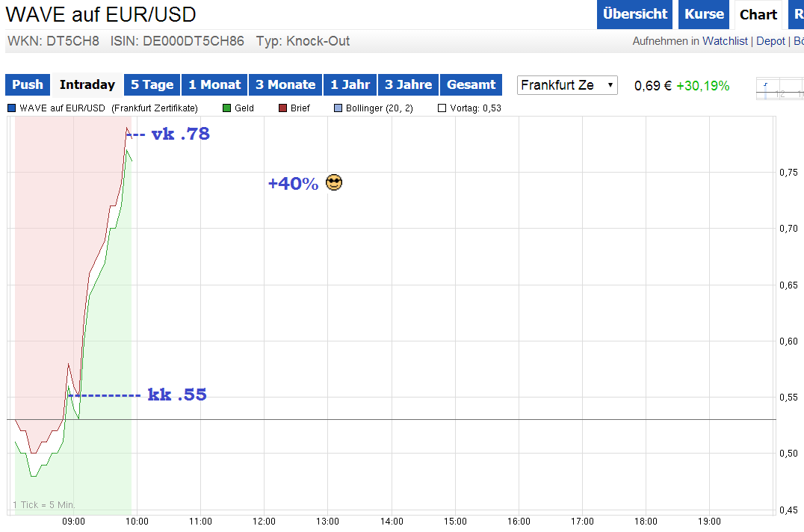Screen dimensions: 804x532
Task: Switch to the 1 Monat tab
Action: (214, 84)
